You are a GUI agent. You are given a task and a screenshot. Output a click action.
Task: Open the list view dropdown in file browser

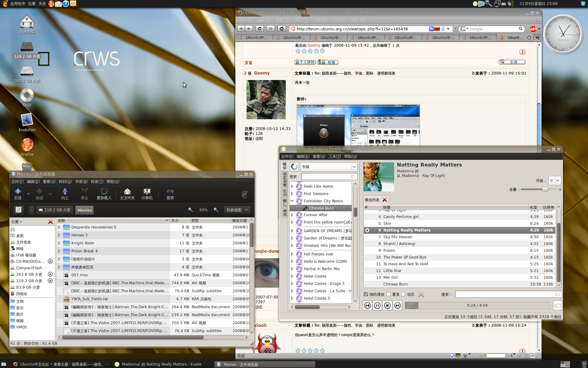pyautogui.click(x=237, y=210)
